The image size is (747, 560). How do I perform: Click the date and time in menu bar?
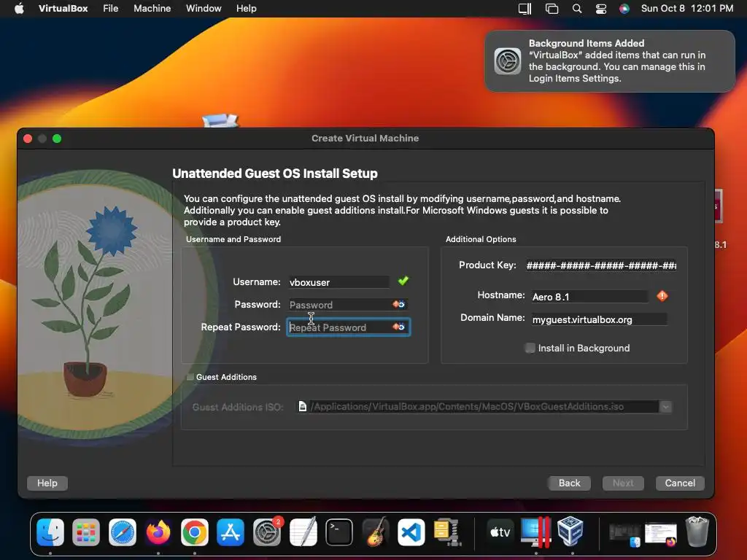[x=687, y=8]
